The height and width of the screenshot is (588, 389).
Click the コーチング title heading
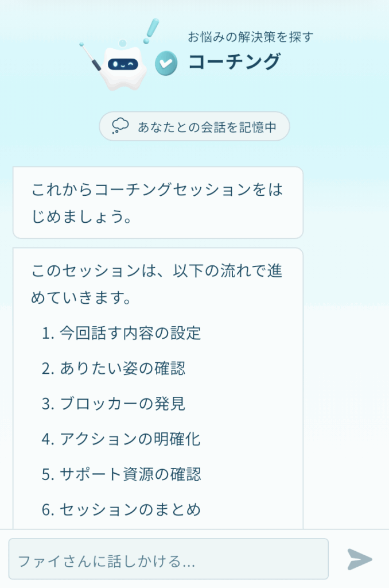tap(235, 62)
